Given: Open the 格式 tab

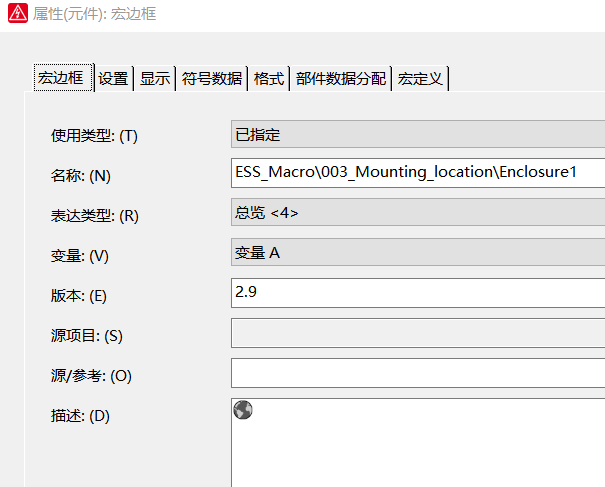Looking at the screenshot, I should (x=269, y=79).
